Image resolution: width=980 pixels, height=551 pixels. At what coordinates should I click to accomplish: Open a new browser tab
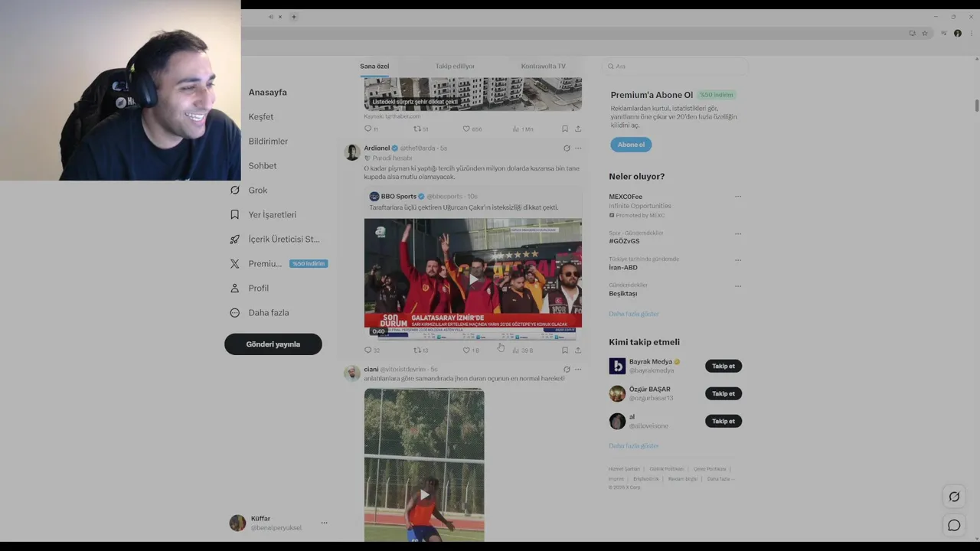click(293, 17)
